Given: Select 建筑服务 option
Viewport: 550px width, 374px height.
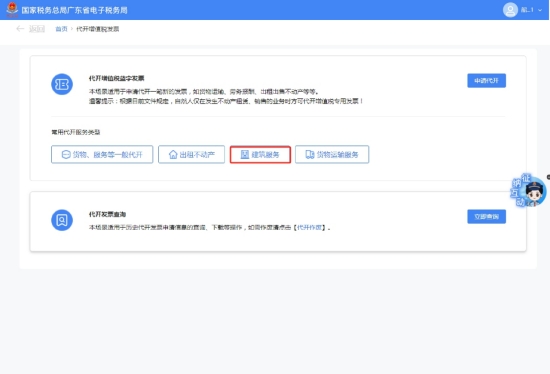Looking at the screenshot, I should (260, 154).
